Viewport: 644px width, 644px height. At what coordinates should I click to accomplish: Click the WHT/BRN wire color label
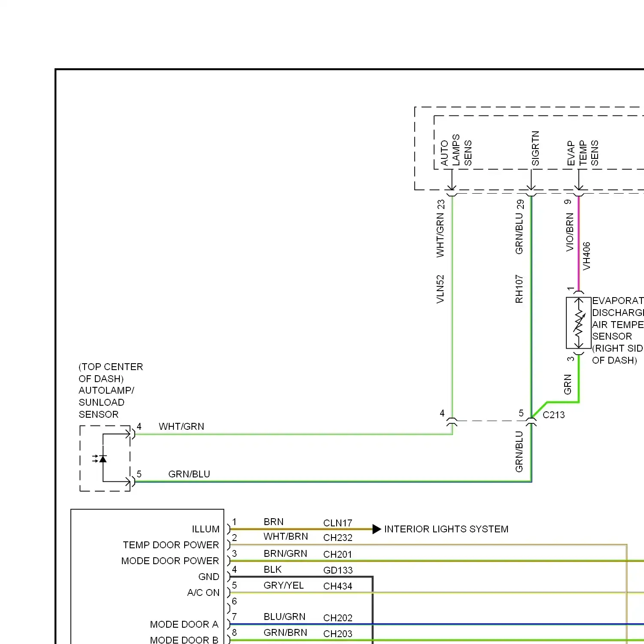click(x=286, y=537)
